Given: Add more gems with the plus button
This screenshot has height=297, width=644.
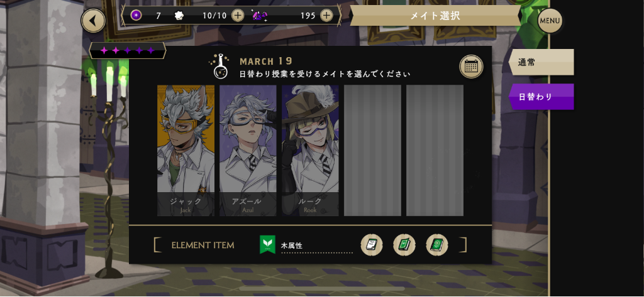Looking at the screenshot, I should [326, 16].
